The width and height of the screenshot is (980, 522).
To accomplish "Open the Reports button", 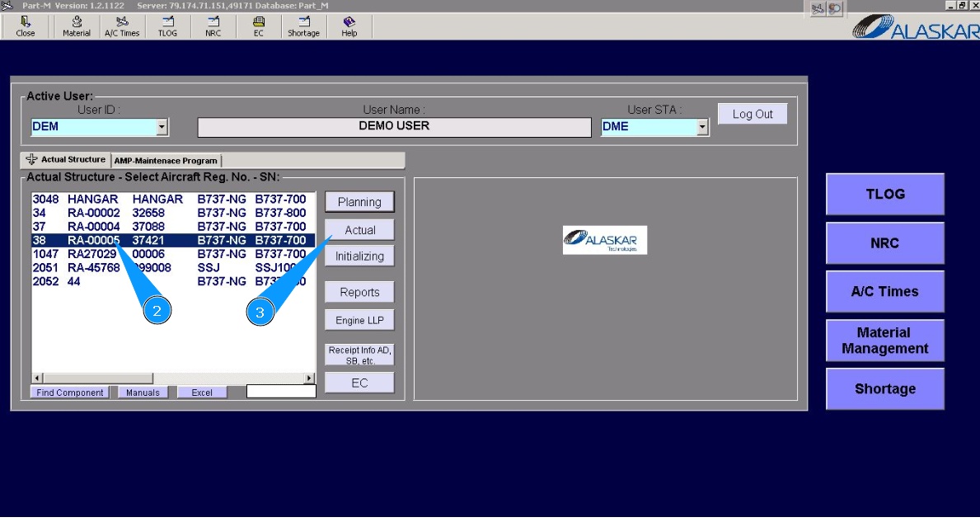I will coord(359,292).
